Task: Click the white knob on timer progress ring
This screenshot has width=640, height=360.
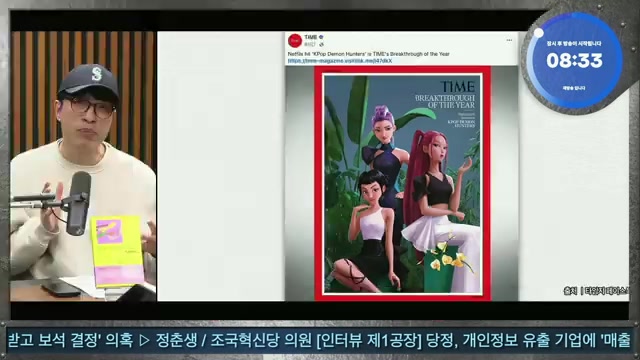Action: coord(539,33)
